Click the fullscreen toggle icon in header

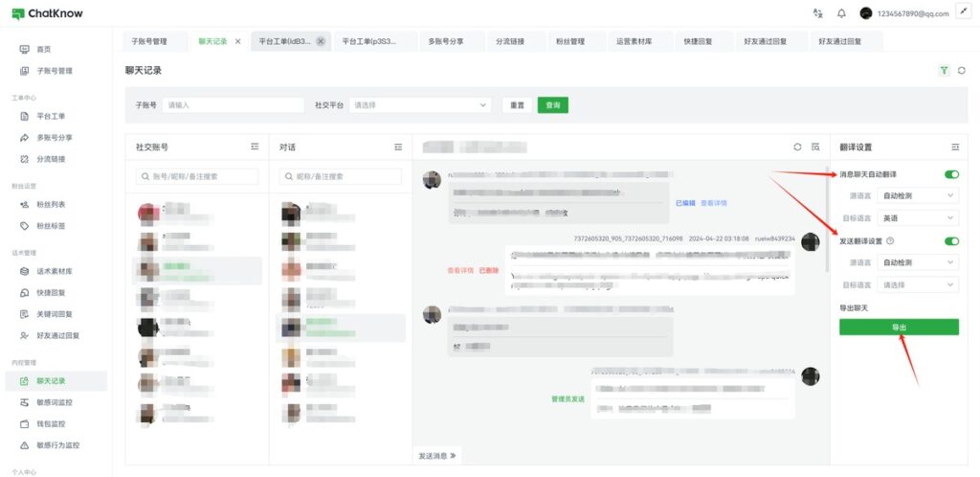tap(963, 12)
